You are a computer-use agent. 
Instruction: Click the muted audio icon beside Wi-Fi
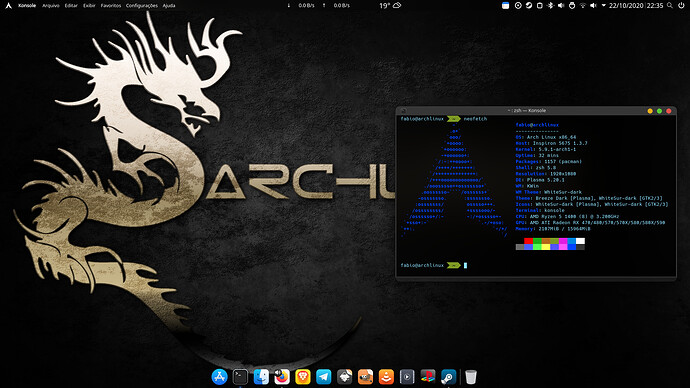pyautogui.click(x=593, y=5)
